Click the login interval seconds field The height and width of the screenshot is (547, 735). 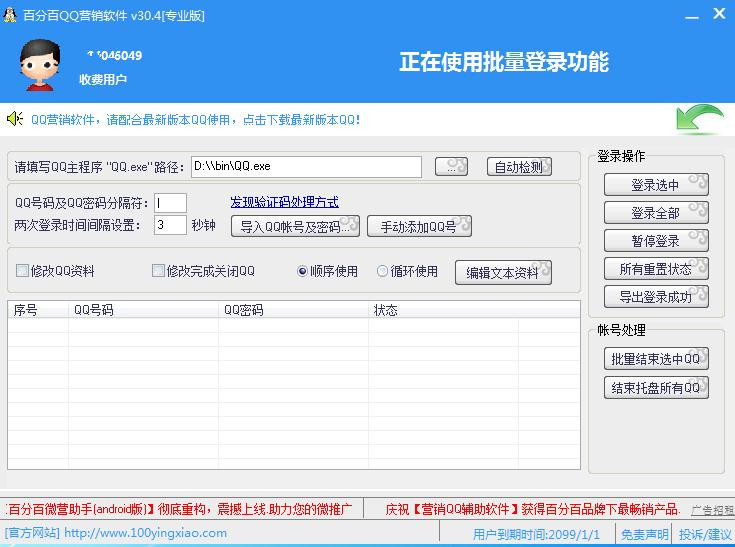point(170,225)
